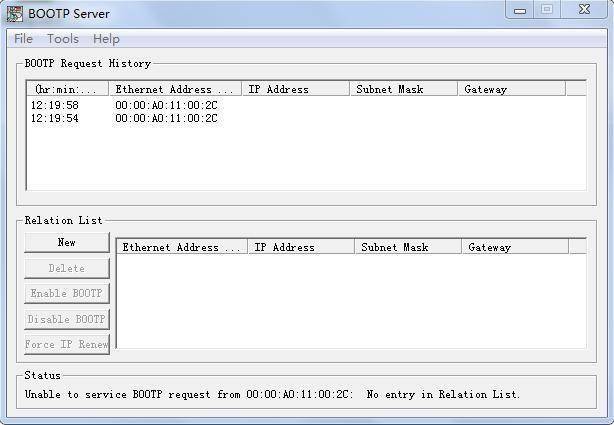The height and width of the screenshot is (425, 614).
Task: Click the BOOTP Server app icon in title bar
Action: tap(15, 14)
